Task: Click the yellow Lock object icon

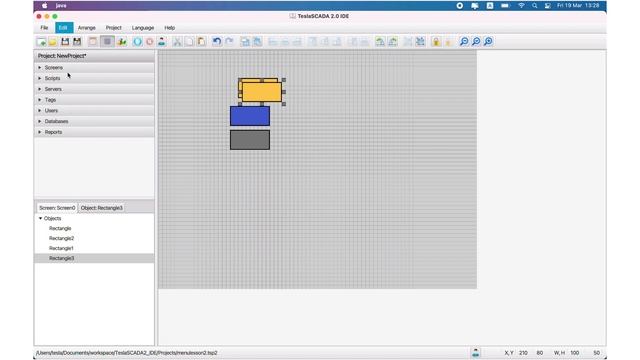Action: point(436,42)
